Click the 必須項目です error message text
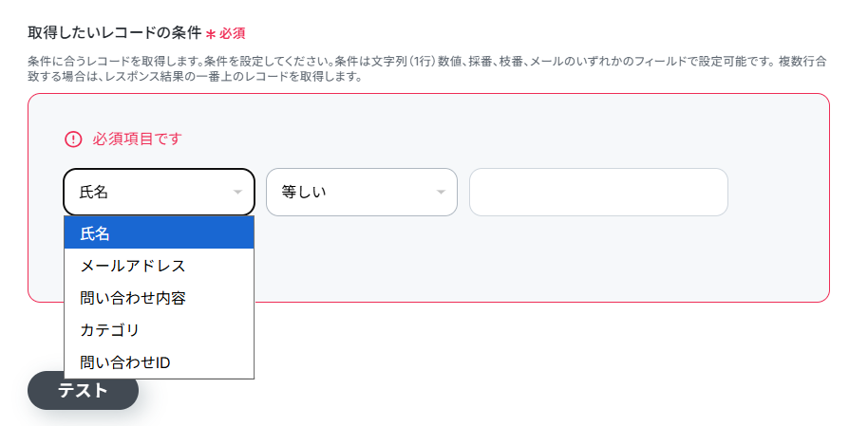The width and height of the screenshot is (868, 426). [x=137, y=139]
